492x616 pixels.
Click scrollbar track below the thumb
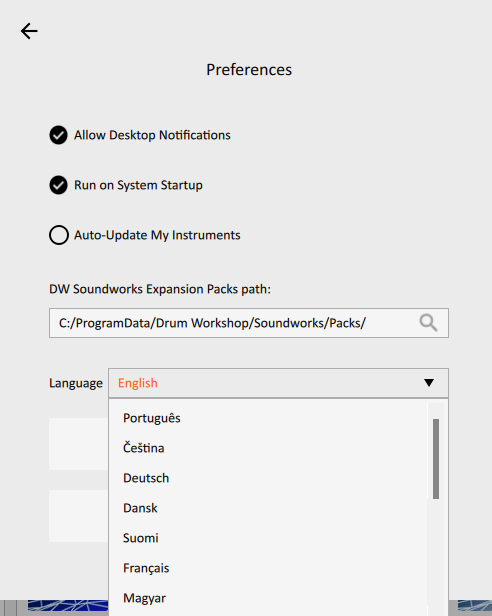436,558
